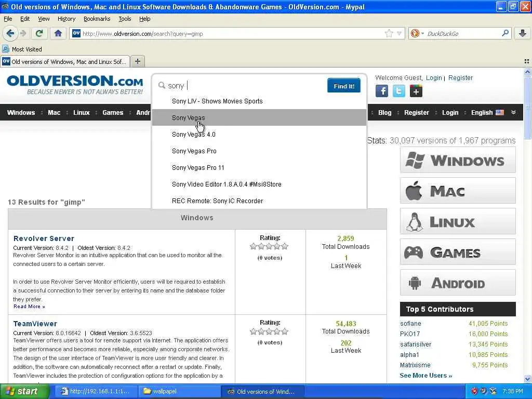Image resolution: width=532 pixels, height=399 pixels.
Task: Open the Games item in navigation bar
Action: pos(113,113)
